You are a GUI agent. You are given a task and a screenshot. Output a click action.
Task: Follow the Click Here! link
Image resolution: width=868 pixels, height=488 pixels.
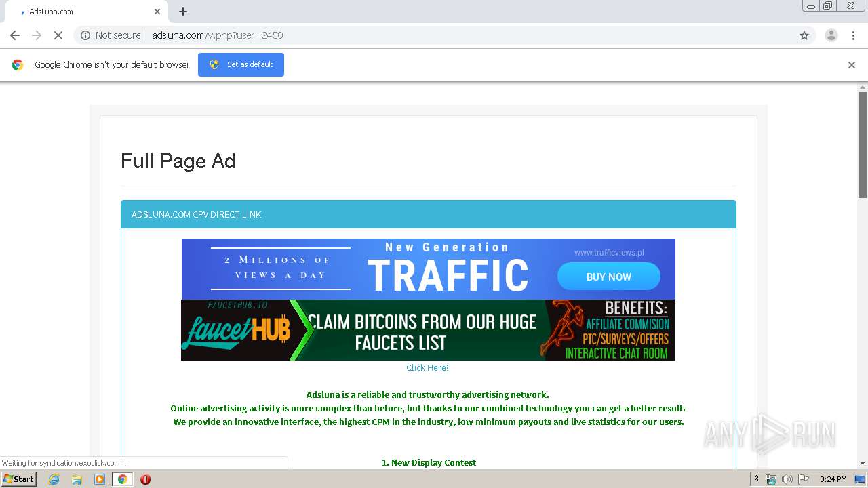coord(427,367)
